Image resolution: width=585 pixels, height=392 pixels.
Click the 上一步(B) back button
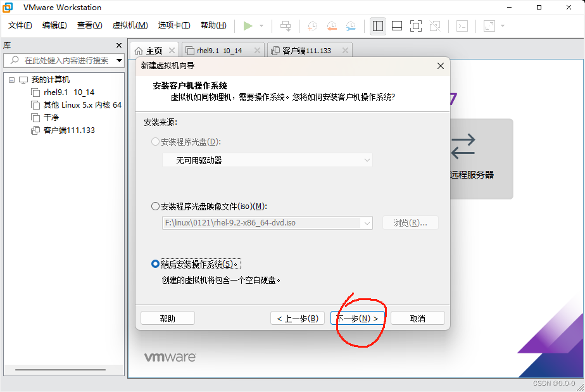298,319
